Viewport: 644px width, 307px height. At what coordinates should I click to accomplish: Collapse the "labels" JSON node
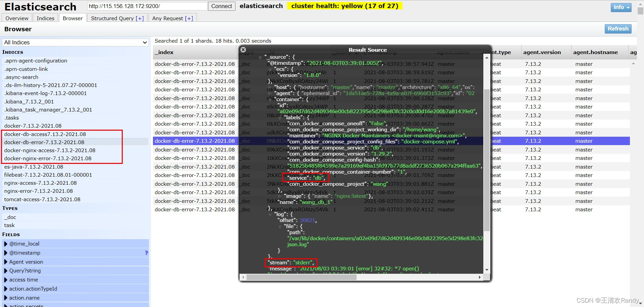tap(281, 118)
